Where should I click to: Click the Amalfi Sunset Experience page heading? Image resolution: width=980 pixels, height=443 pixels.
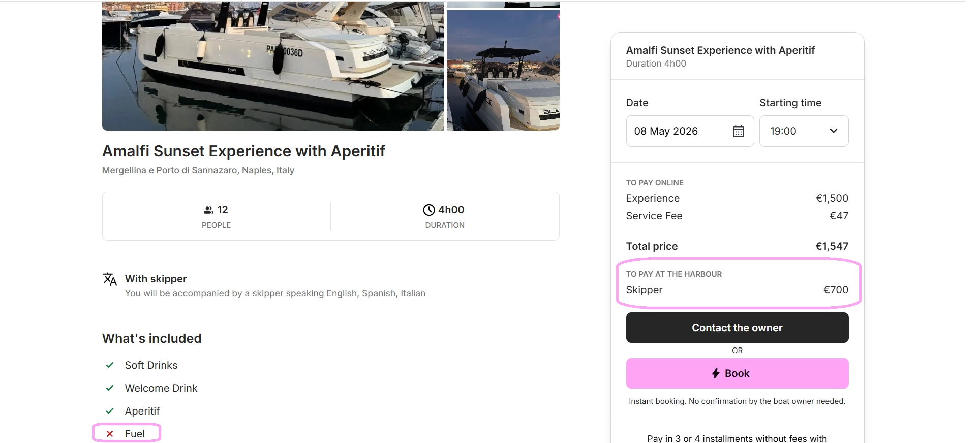point(243,151)
